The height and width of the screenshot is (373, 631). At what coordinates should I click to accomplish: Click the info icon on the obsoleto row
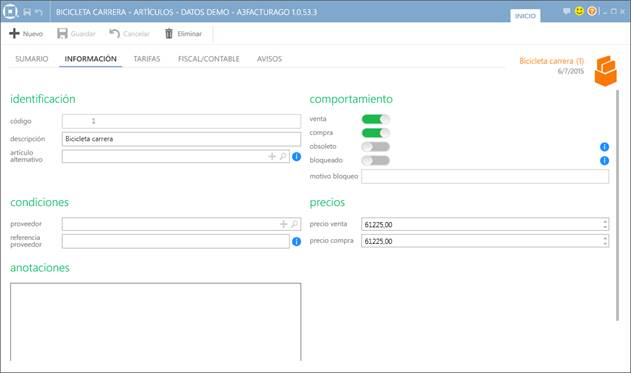point(604,147)
